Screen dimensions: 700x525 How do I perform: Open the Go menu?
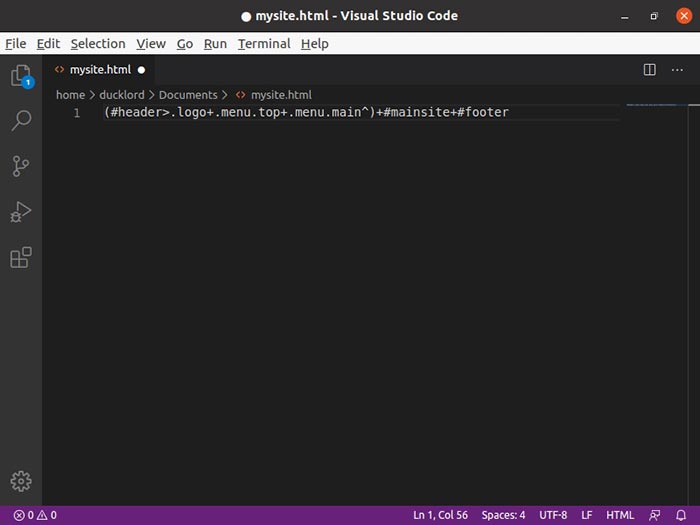(185, 44)
